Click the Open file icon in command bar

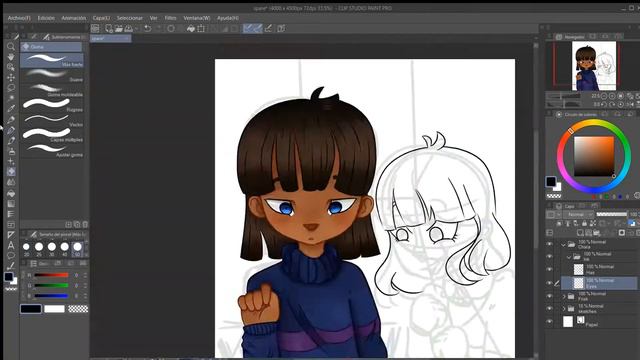(x=118, y=29)
